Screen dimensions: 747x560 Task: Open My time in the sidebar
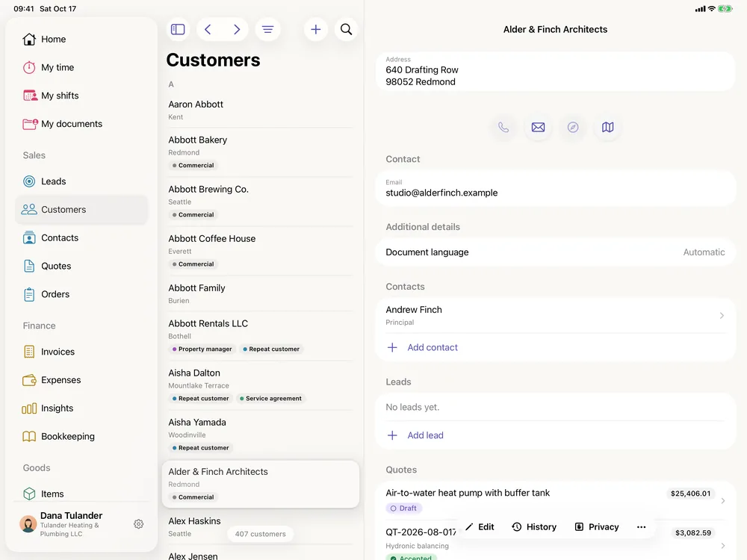[82, 67]
